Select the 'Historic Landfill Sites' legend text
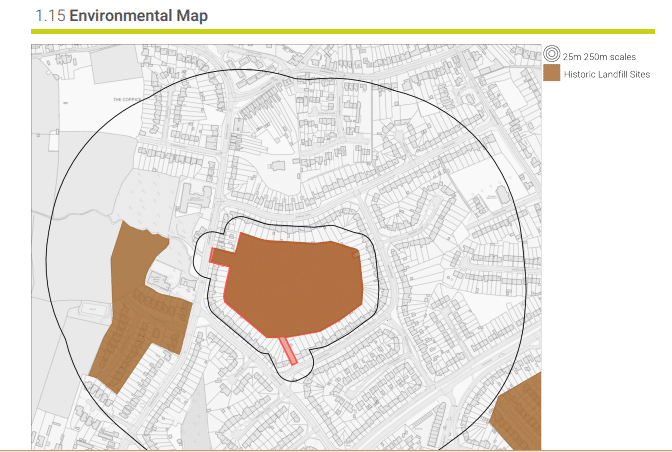 pos(606,74)
